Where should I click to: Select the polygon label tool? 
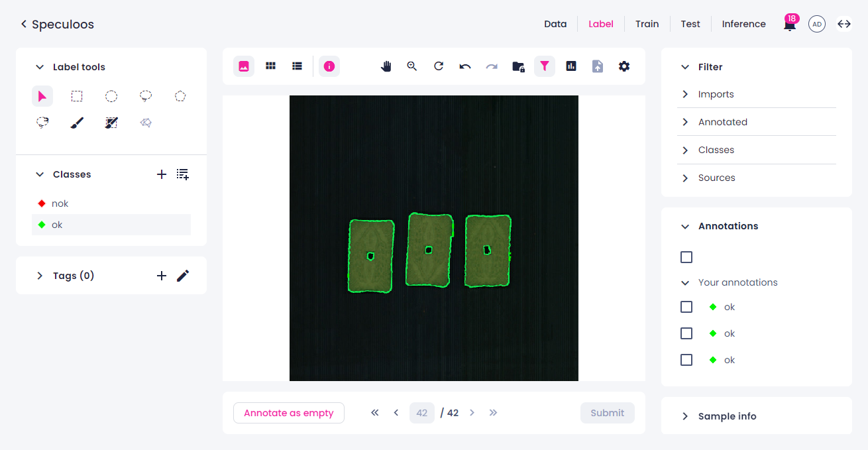tap(180, 97)
